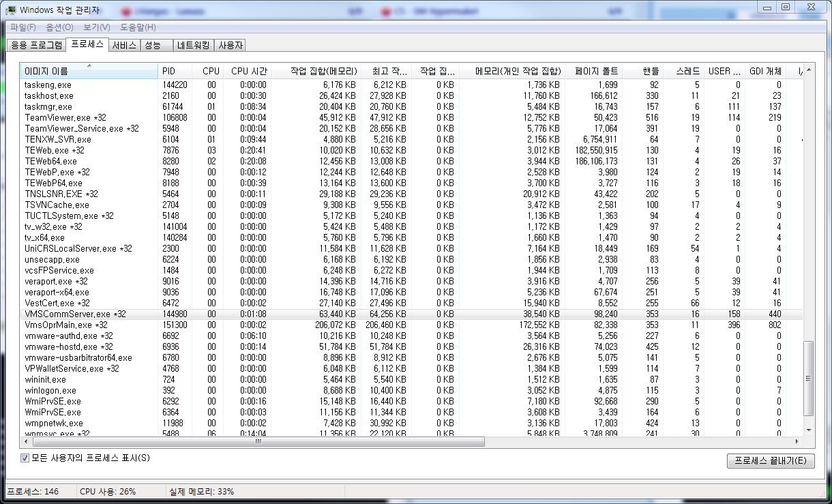
Task: Switch to the 네트워킹 tab
Action: (193, 46)
